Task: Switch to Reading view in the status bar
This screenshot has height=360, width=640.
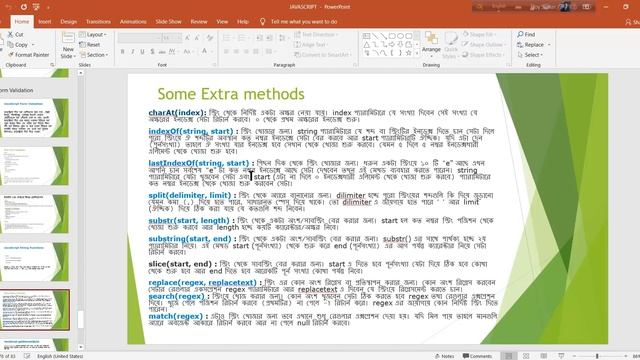Action: tap(544, 356)
